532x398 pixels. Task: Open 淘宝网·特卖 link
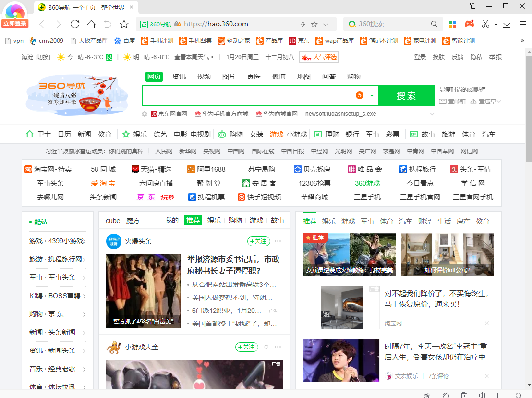[x=48, y=169]
